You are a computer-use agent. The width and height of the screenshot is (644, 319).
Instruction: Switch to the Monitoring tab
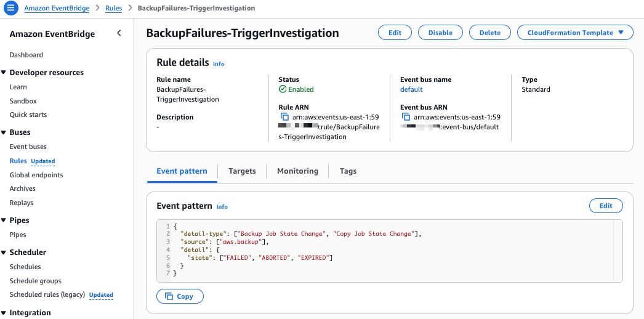[x=298, y=171]
